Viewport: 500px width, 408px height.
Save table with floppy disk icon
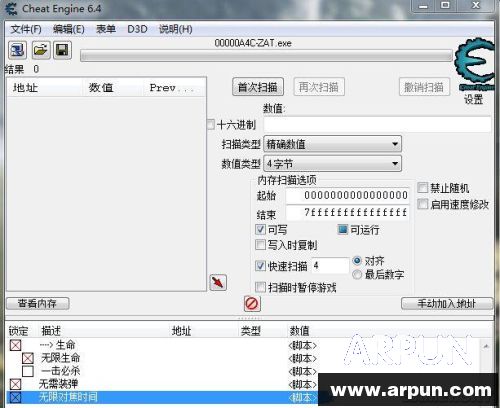tap(63, 50)
